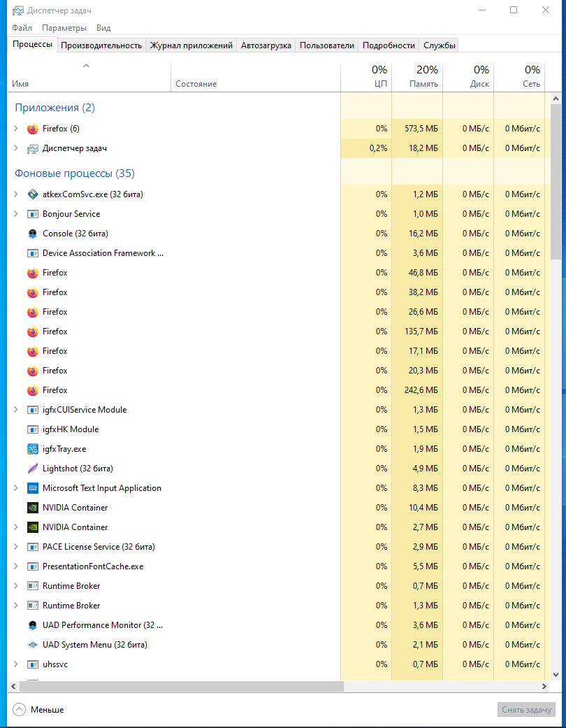Click the igfxTray.exe icon
The height and width of the screenshot is (728, 566).
coord(32,449)
